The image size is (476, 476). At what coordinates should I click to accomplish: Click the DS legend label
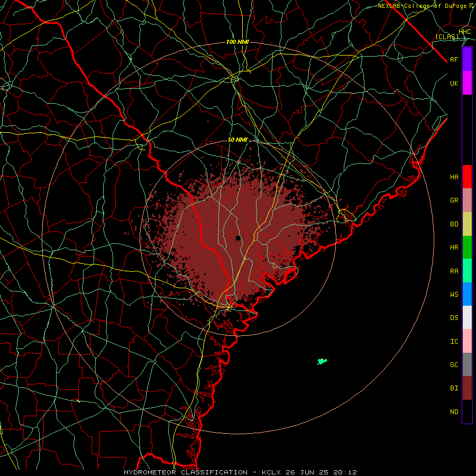point(454,318)
